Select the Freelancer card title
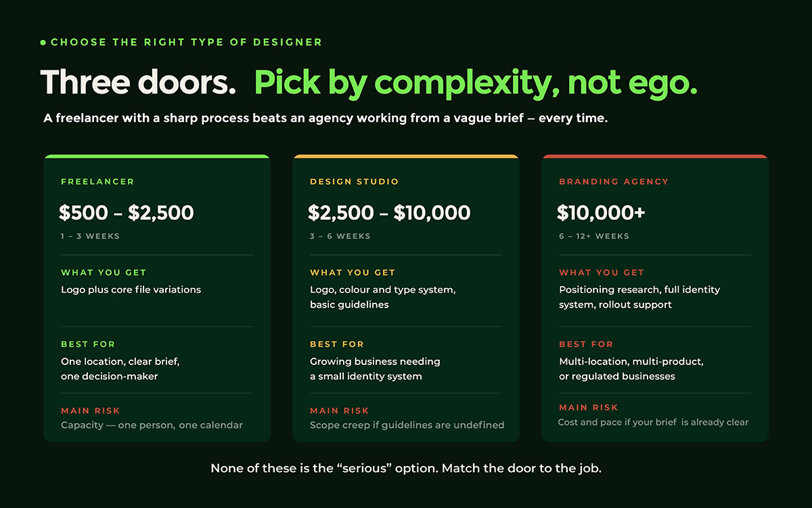 pos(97,182)
